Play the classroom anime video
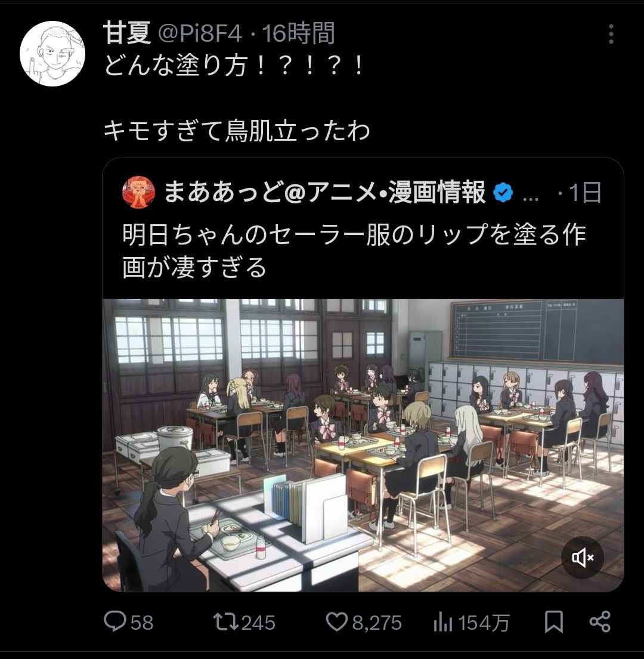The height and width of the screenshot is (659, 644). click(x=363, y=445)
